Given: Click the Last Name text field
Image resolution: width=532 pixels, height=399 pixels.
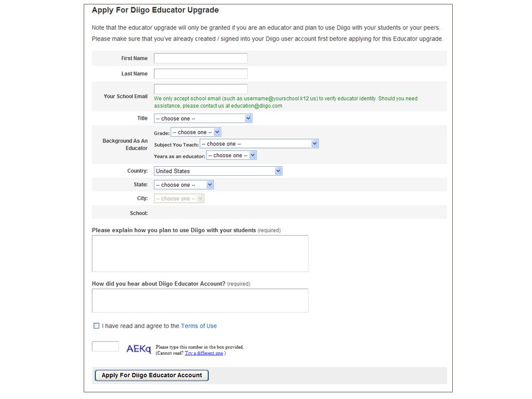Looking at the screenshot, I should tap(201, 74).
